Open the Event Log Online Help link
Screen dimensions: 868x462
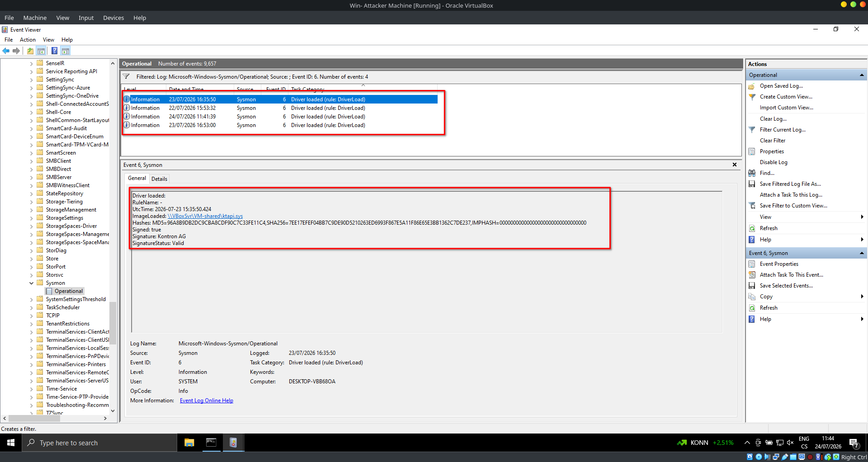(207, 401)
